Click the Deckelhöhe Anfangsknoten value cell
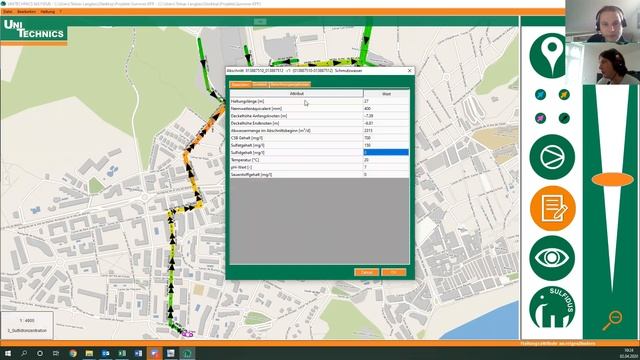This screenshot has width=640, height=360. [x=386, y=116]
